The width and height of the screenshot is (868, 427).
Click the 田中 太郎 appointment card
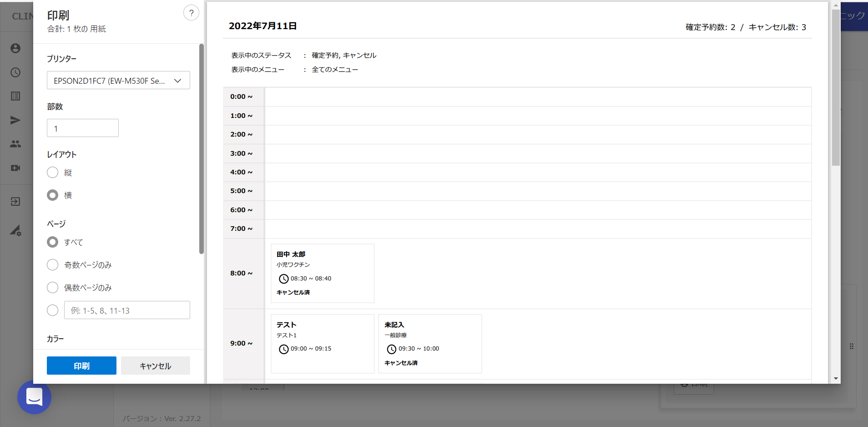click(x=323, y=273)
